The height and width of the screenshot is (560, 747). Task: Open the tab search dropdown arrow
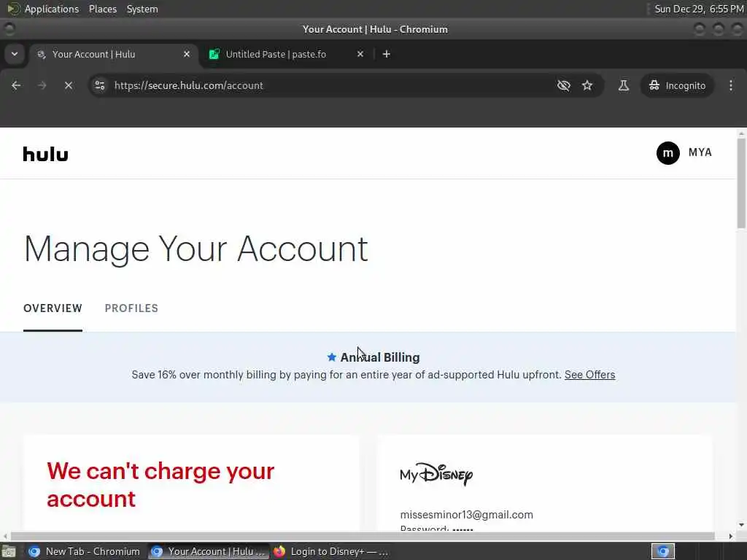pyautogui.click(x=15, y=54)
